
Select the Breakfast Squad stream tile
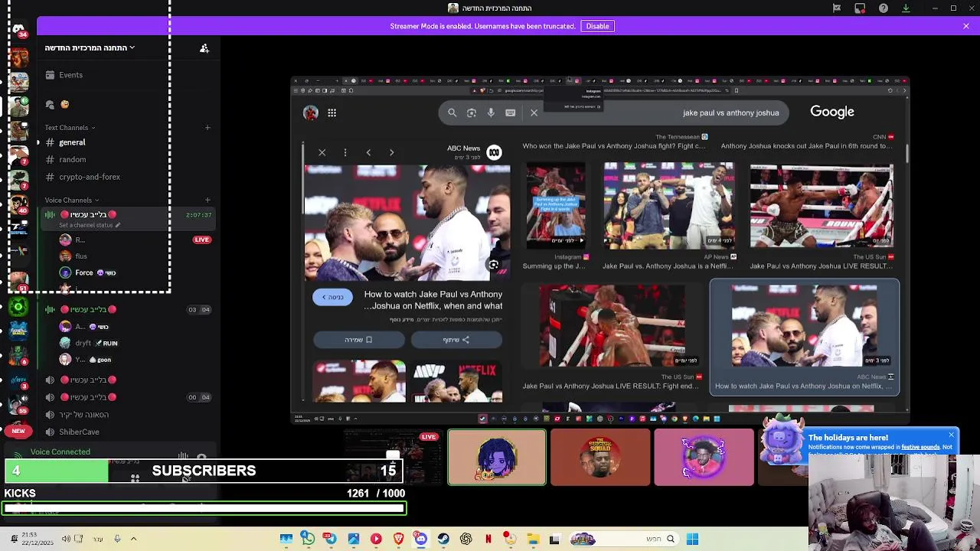pos(600,458)
